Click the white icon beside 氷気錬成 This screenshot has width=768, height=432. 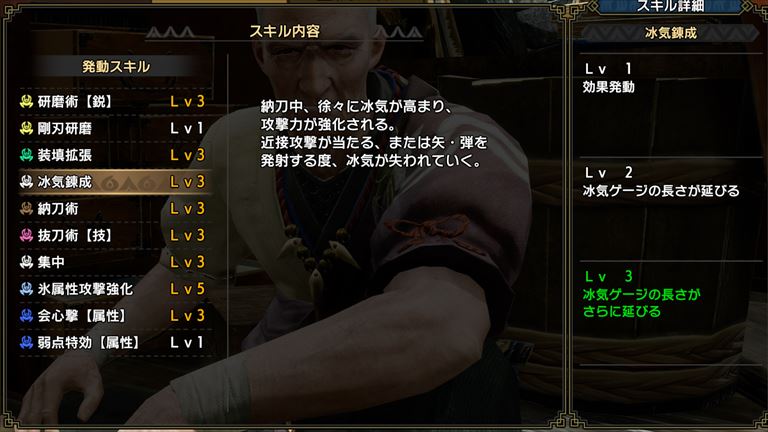26,182
